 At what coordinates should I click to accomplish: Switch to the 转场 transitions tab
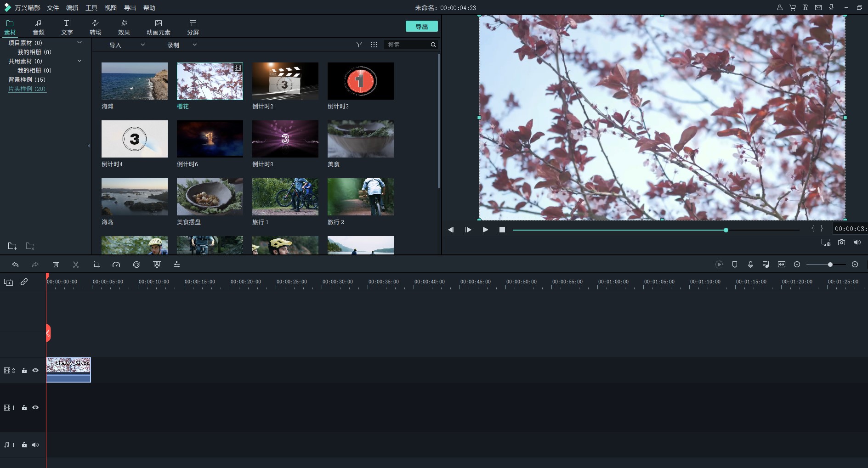(x=96, y=27)
